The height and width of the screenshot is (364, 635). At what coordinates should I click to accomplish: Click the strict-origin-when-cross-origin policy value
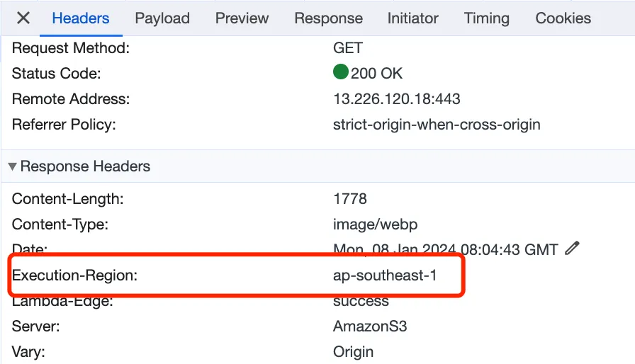[x=437, y=125]
